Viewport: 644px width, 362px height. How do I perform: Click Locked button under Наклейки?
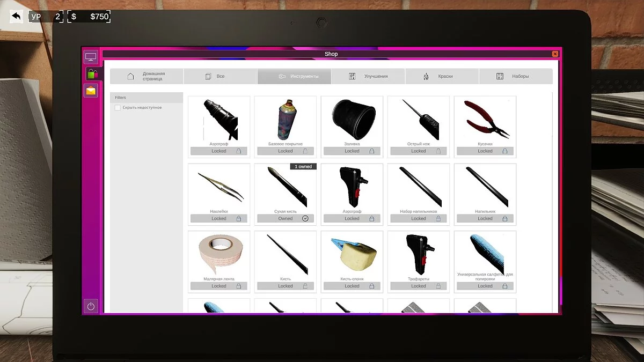click(x=219, y=219)
